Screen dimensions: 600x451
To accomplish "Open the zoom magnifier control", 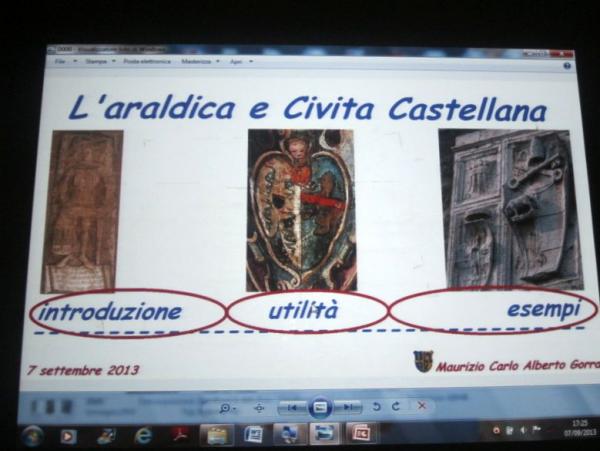I will pos(227,408).
